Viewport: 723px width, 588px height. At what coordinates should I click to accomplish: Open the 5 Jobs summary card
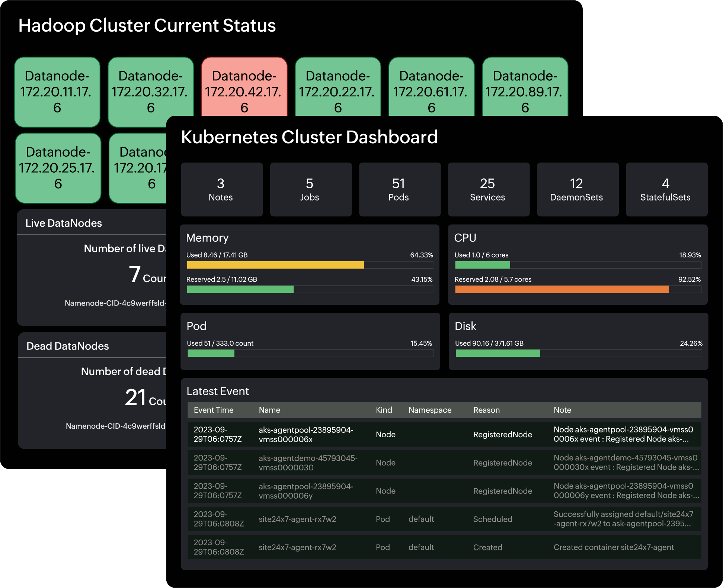pos(311,189)
